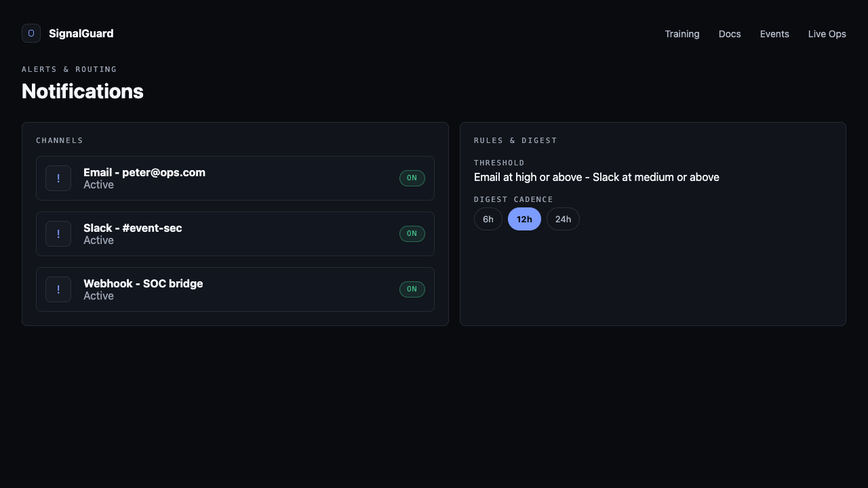The height and width of the screenshot is (488, 868).
Task: Click the Slack channel alert icon
Action: click(58, 234)
